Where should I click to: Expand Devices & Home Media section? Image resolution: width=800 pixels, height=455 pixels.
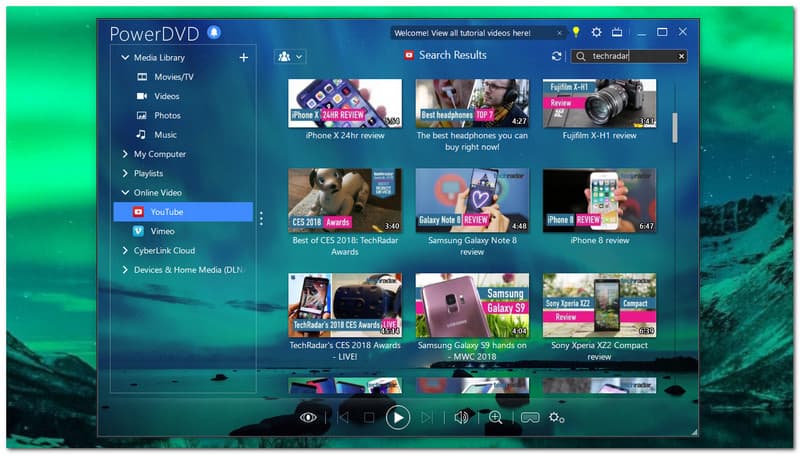click(x=125, y=270)
